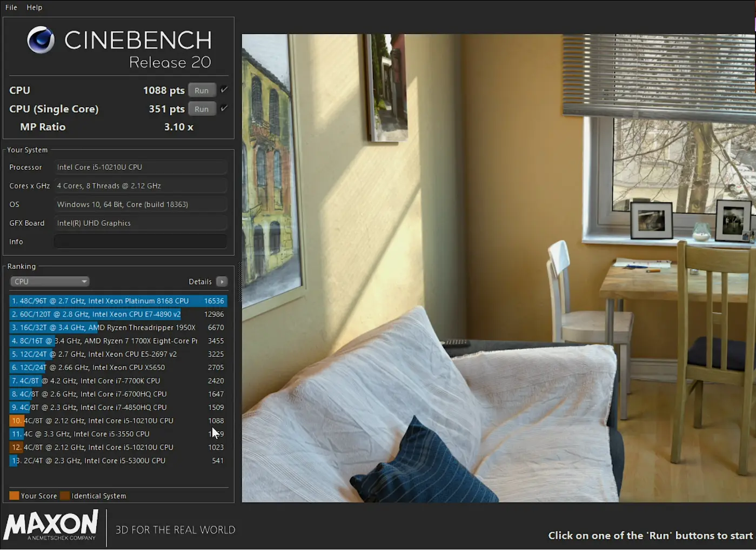Open the File menu

[x=11, y=8]
